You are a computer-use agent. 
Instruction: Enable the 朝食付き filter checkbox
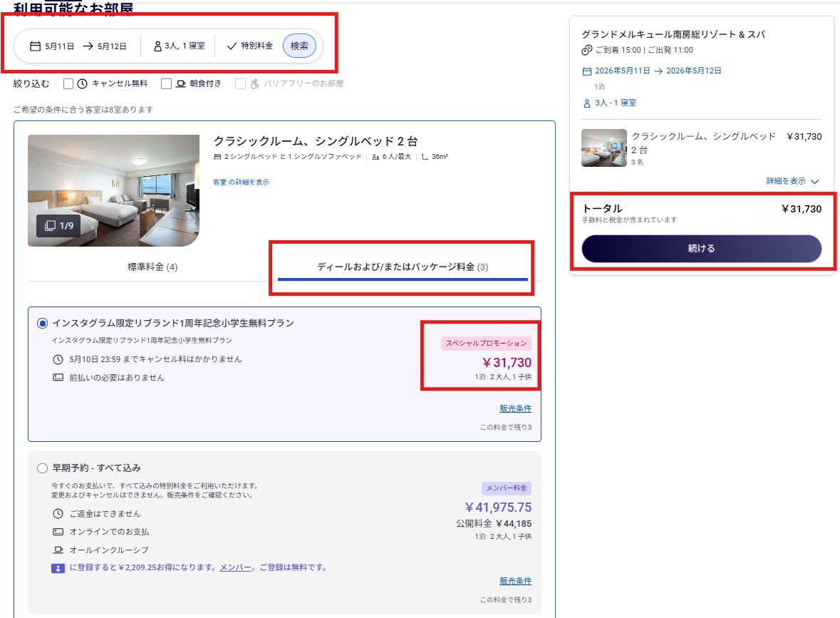(x=166, y=83)
